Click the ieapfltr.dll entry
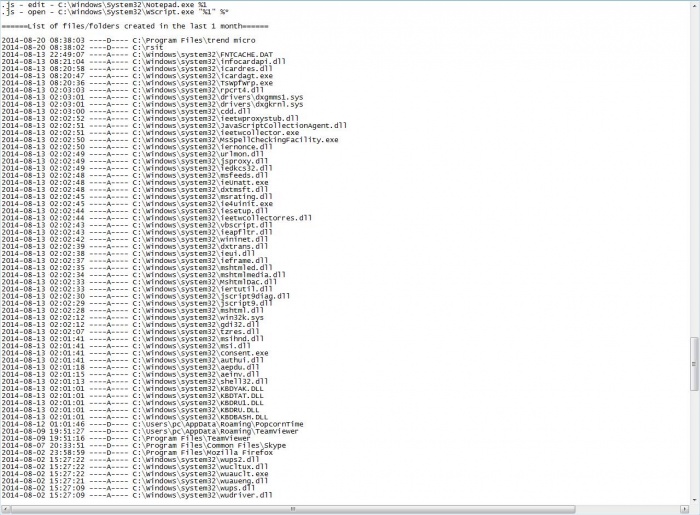Viewport: 700px width, 515px height. 137,233
